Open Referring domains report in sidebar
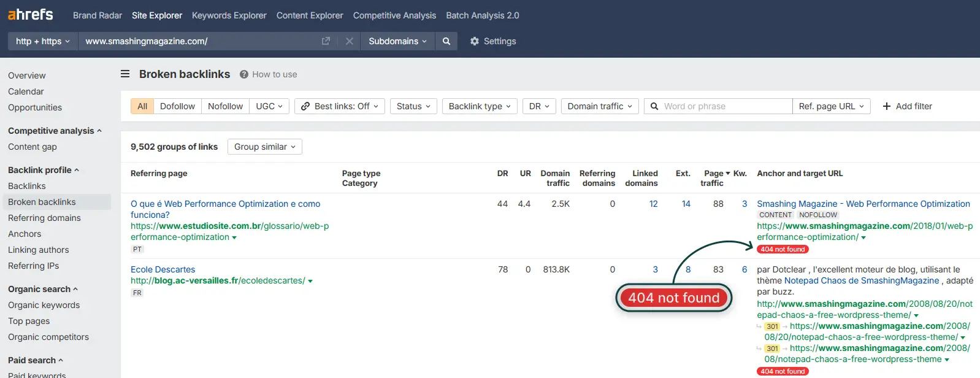 [44, 218]
